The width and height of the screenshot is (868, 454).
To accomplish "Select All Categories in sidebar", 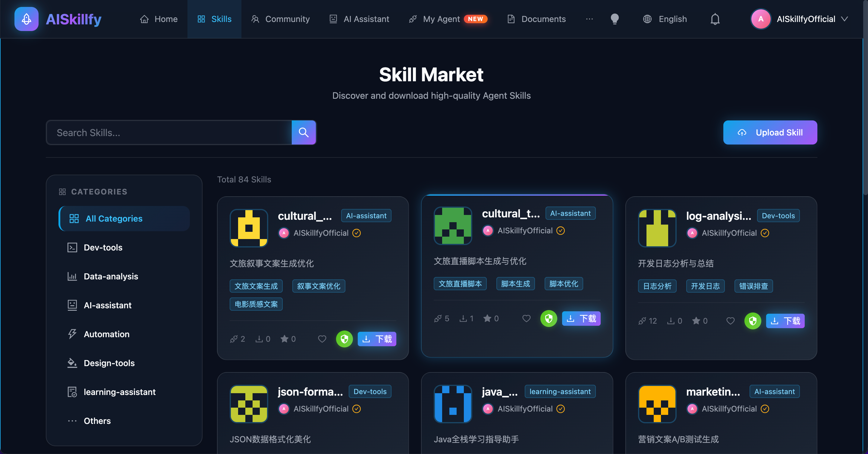I will click(x=124, y=218).
